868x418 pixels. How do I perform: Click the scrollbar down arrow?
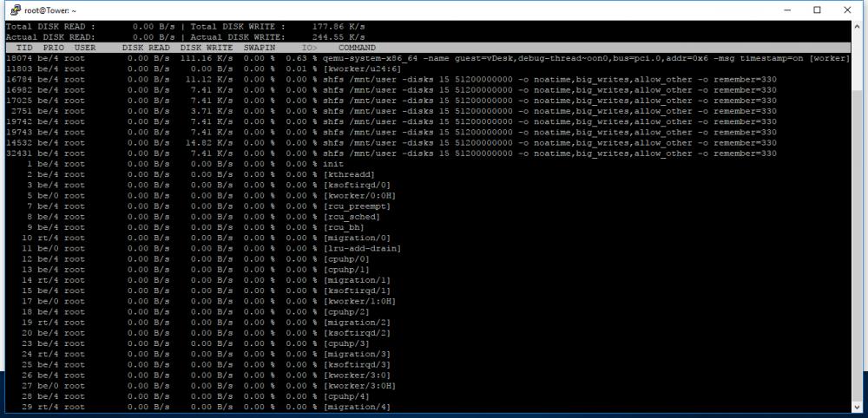(x=858, y=407)
